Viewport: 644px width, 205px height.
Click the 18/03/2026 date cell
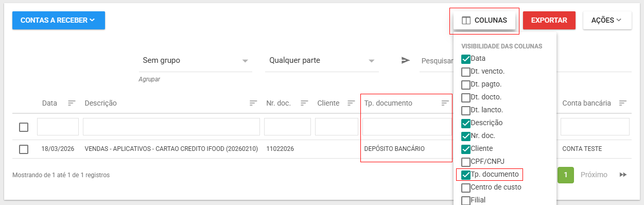(58, 149)
